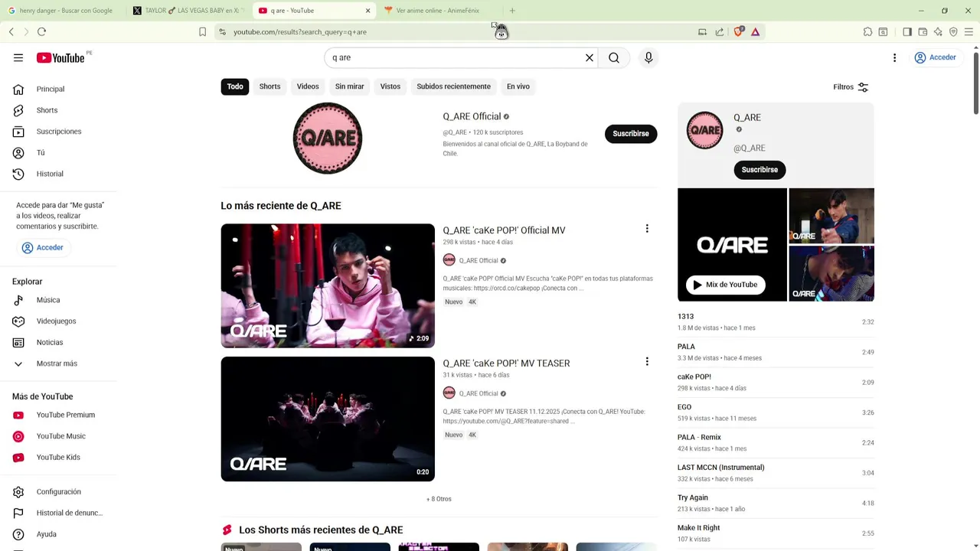Play the Mix de YouTube
The image size is (980, 551).
[725, 285]
